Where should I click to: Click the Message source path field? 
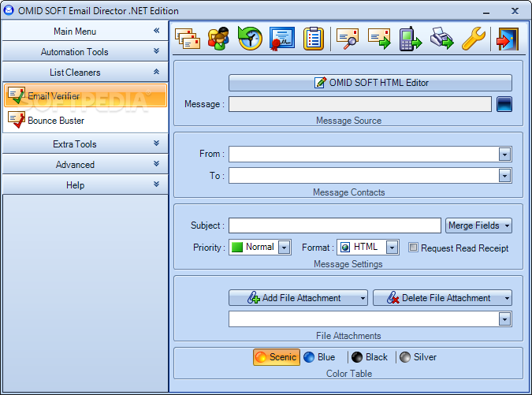[360, 104]
